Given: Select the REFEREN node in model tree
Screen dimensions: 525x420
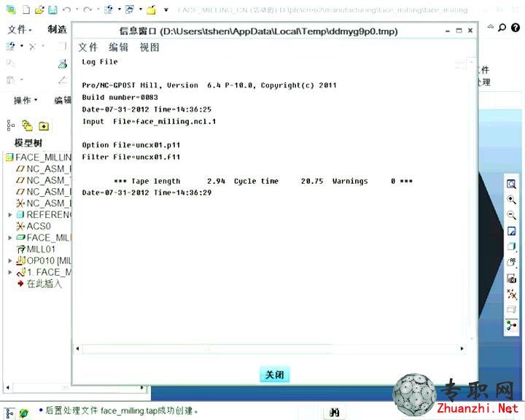Looking at the screenshot, I should 44,214.
